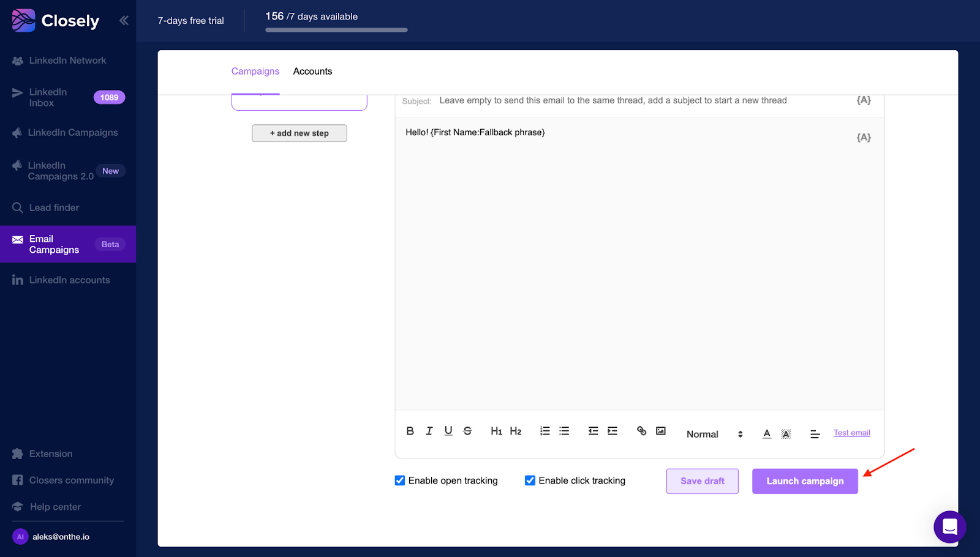Viewport: 980px width, 557px height.
Task: Click the 7-days free trial label
Action: pos(191,21)
